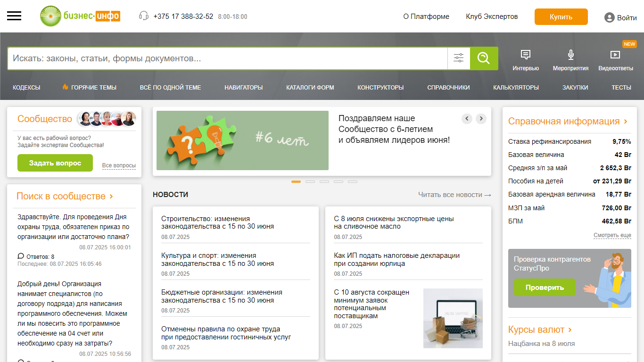The image size is (644, 362).
Task: Click the Бизнес-Инфо logo
Action: coord(80,16)
